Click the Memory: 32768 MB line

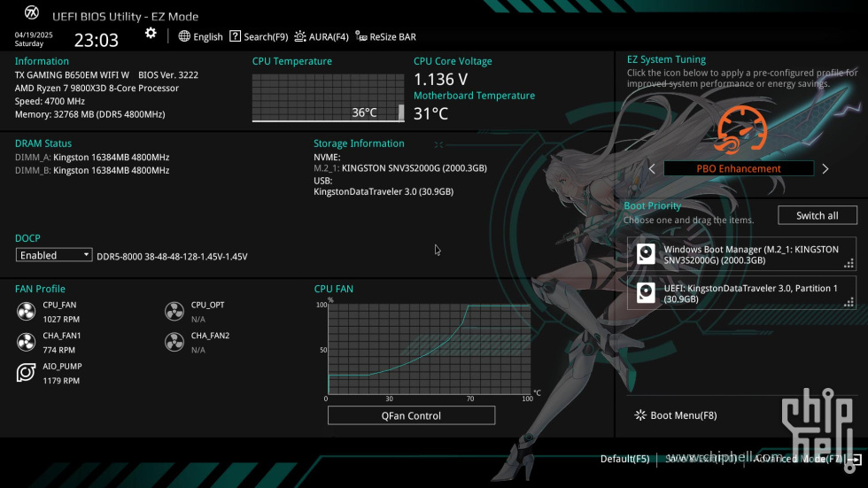click(89, 114)
